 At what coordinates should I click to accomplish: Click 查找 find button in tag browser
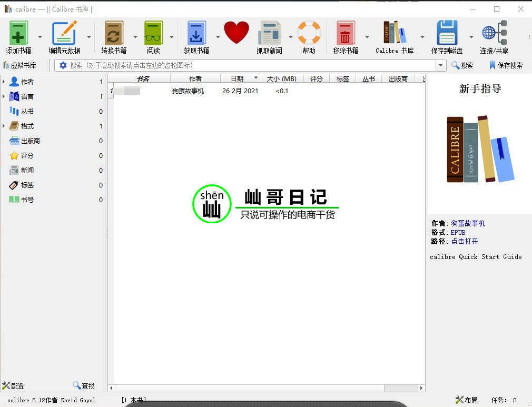click(84, 385)
